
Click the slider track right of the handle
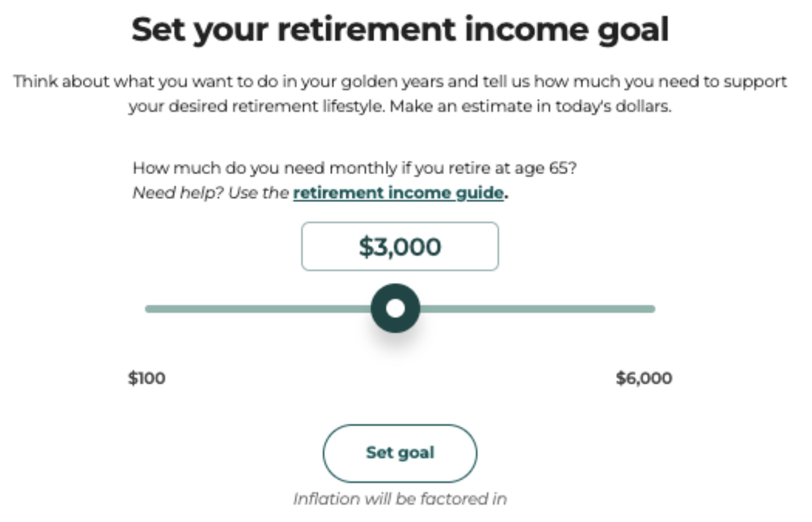(x=537, y=309)
